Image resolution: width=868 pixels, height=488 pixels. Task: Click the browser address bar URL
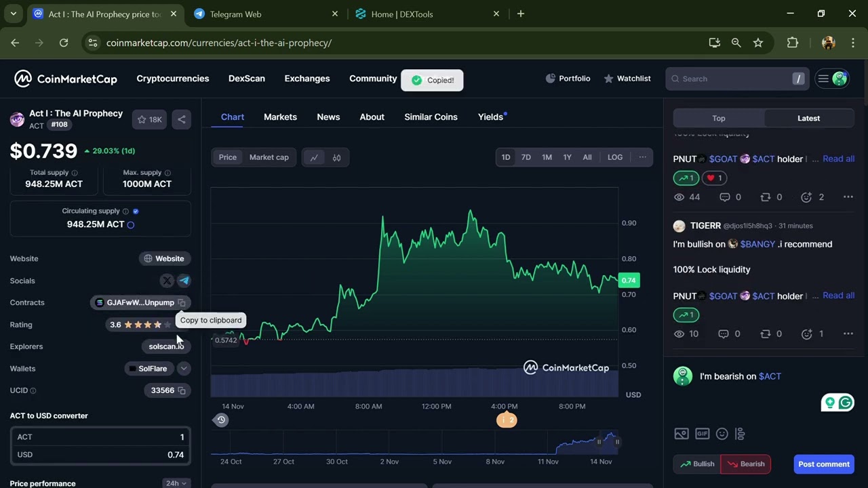(219, 43)
